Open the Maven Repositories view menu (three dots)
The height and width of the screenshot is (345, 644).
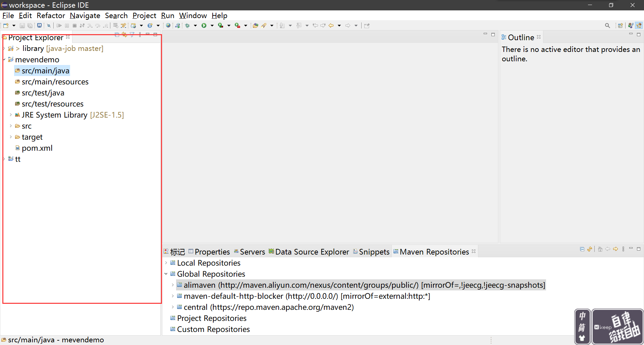tap(623, 249)
